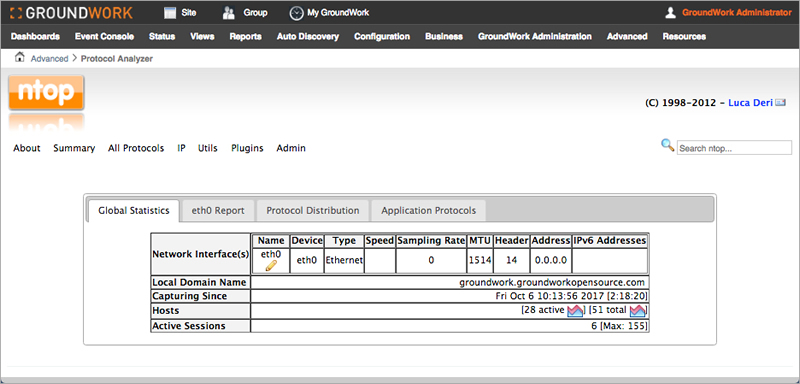Click the Ethernet type cell

click(x=344, y=260)
